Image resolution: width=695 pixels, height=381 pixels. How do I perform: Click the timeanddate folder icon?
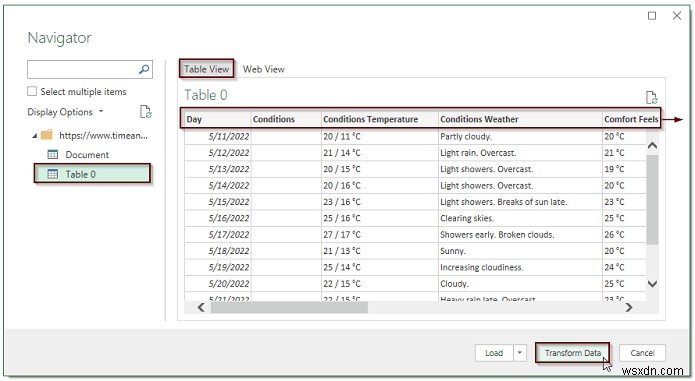pos(47,135)
